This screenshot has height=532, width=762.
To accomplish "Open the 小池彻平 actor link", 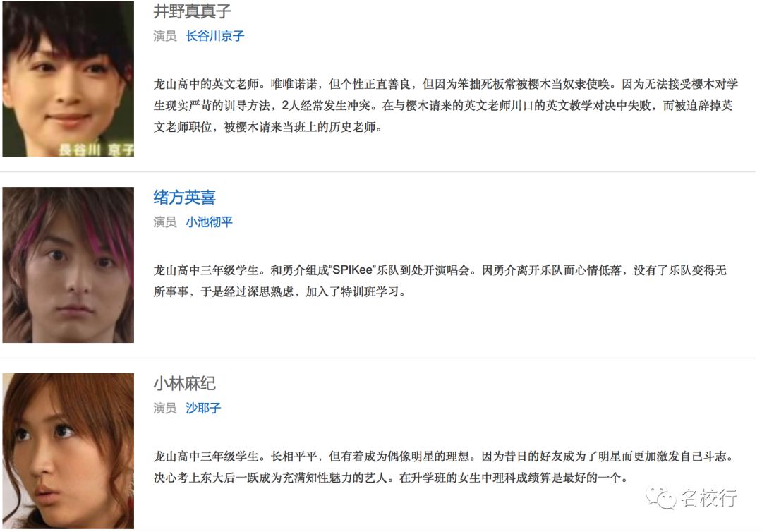I will [209, 222].
